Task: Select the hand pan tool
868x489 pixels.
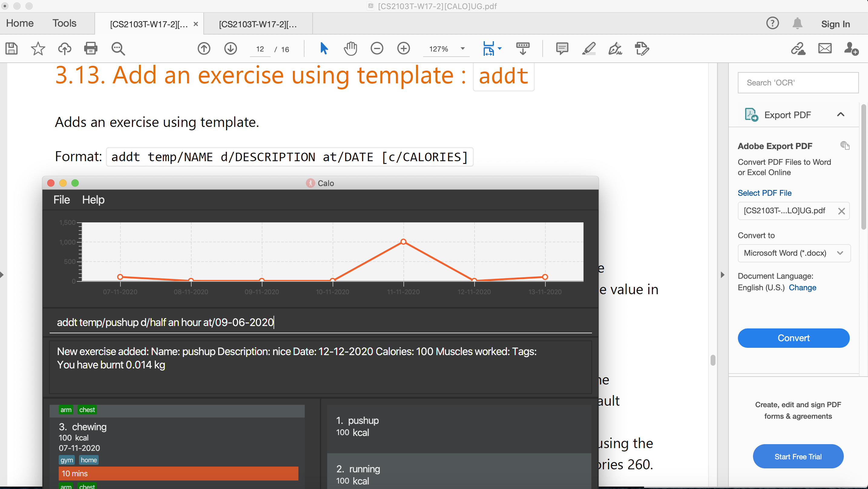Action: 350,49
